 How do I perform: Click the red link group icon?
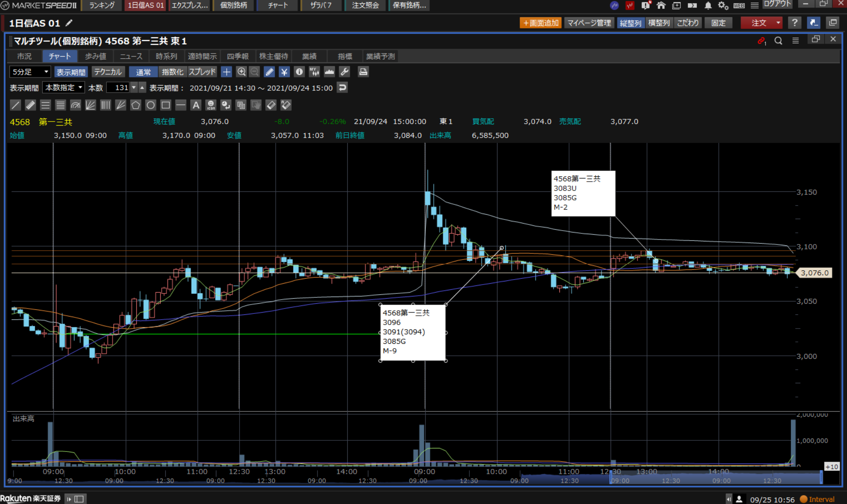761,41
